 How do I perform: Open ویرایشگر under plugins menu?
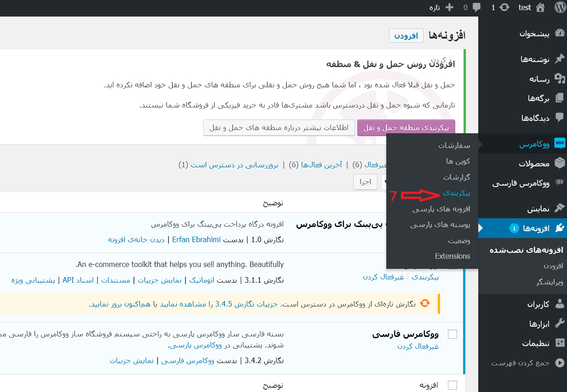click(550, 282)
